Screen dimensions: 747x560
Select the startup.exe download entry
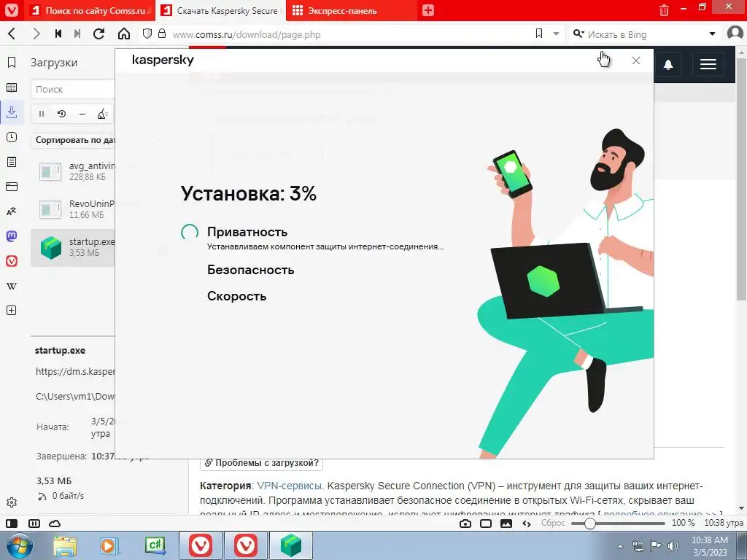click(73, 247)
